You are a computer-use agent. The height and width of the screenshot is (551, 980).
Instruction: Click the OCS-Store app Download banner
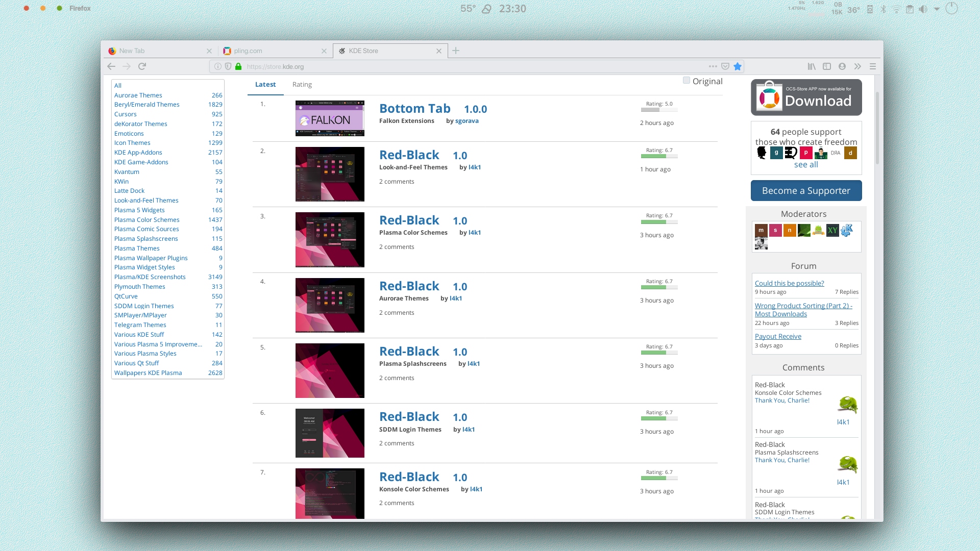[x=806, y=97]
